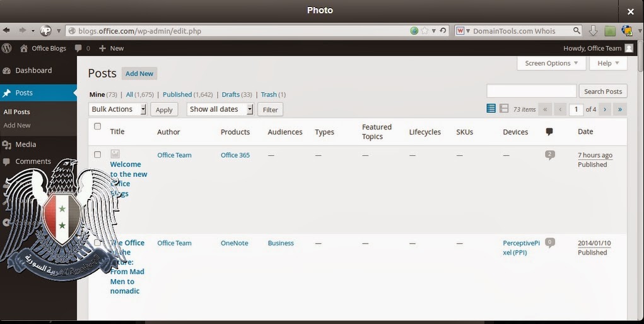Show Published posts
This screenshot has height=324, width=644.
[x=177, y=94]
